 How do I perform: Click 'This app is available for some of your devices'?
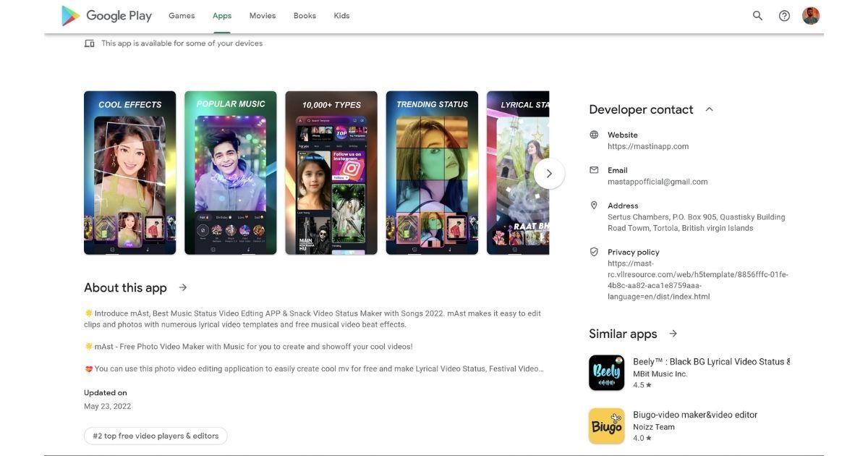pos(182,43)
